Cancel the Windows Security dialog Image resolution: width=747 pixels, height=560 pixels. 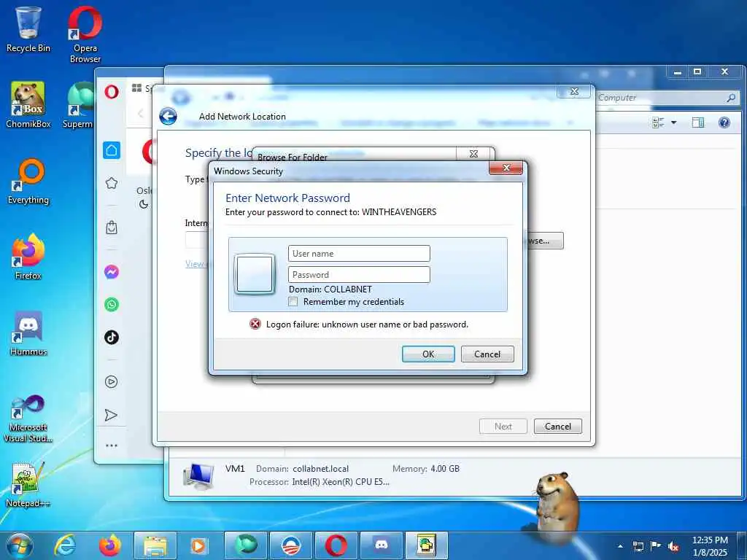point(487,354)
